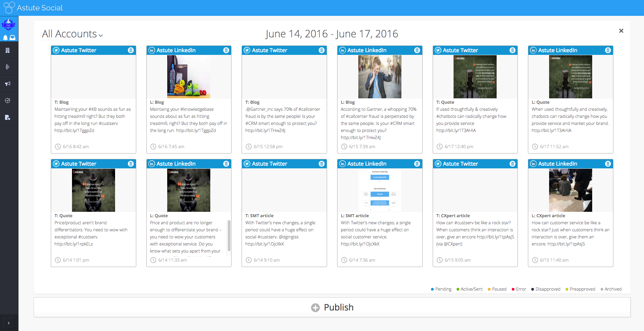Image resolution: width=644 pixels, height=331 pixels.
Task: Click the 'Archived' legend label
Action: coord(613,289)
